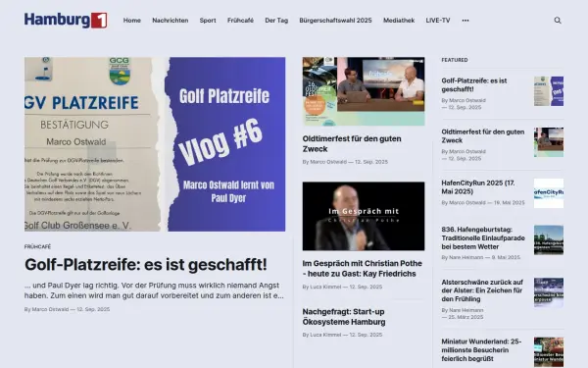Screen dimensions: 588x368
Task: Open headline Golf-Platzreife: es ist geschafft!
Action: tap(146, 265)
